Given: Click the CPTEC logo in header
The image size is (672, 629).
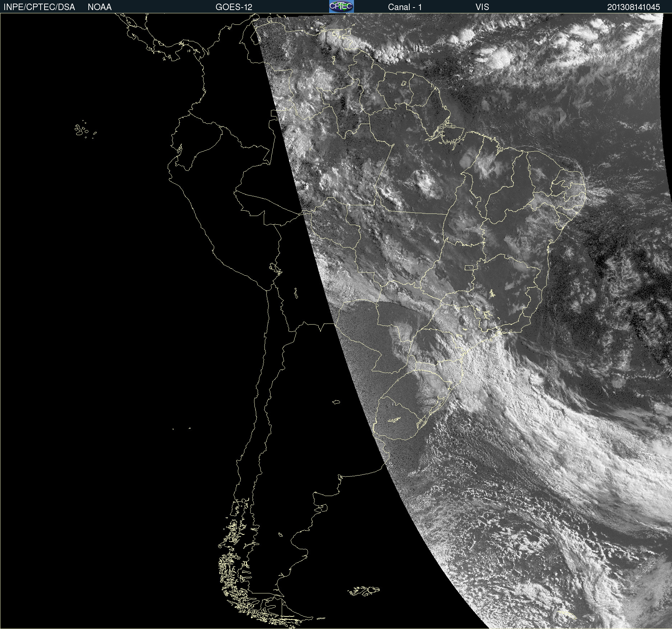Looking at the screenshot, I should [x=341, y=6].
